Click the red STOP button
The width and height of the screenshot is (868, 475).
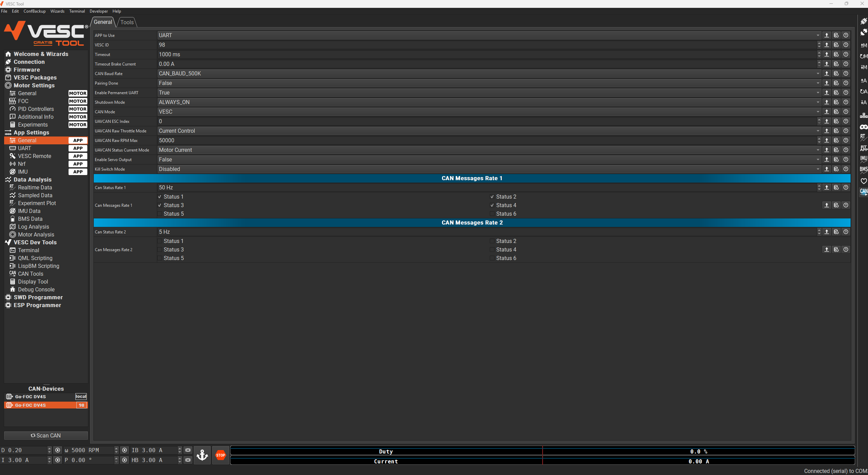click(220, 455)
